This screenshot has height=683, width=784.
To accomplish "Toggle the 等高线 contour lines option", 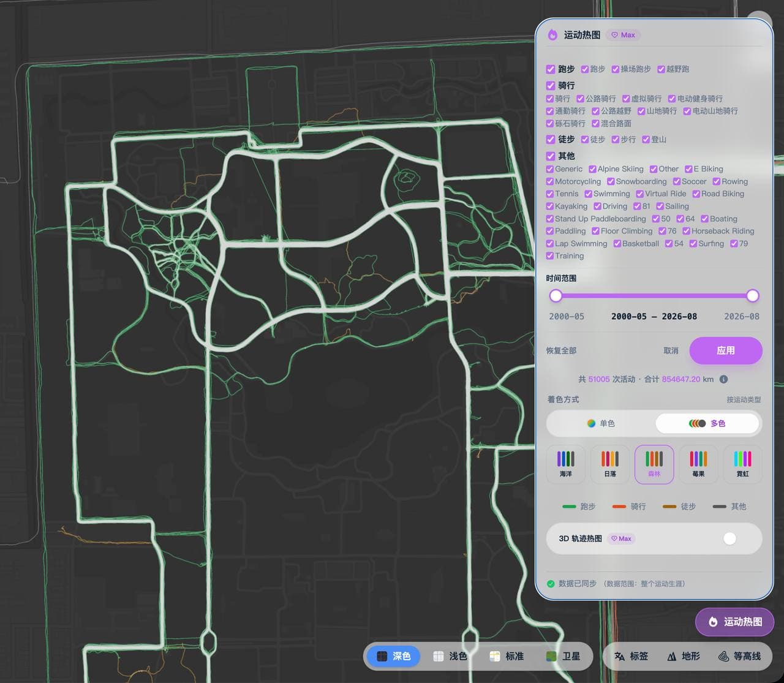I will coord(739,656).
